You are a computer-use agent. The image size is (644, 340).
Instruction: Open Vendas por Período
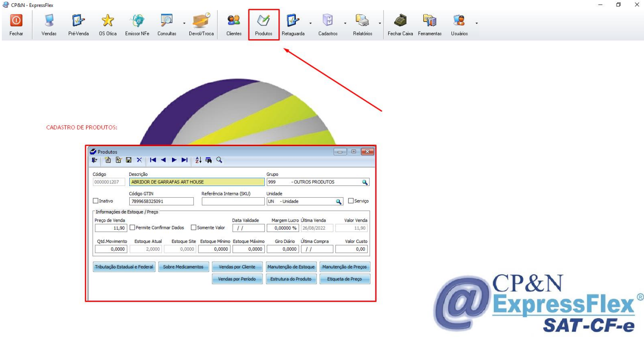point(237,279)
